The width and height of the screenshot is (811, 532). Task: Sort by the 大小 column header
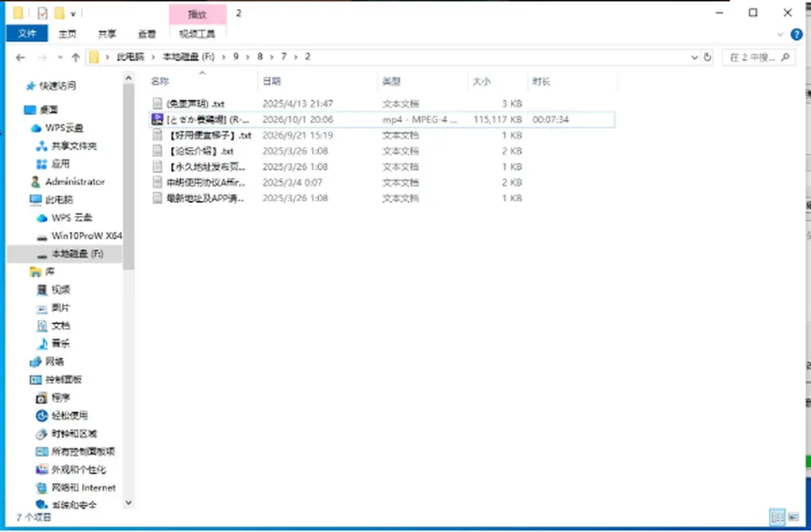tap(481, 81)
